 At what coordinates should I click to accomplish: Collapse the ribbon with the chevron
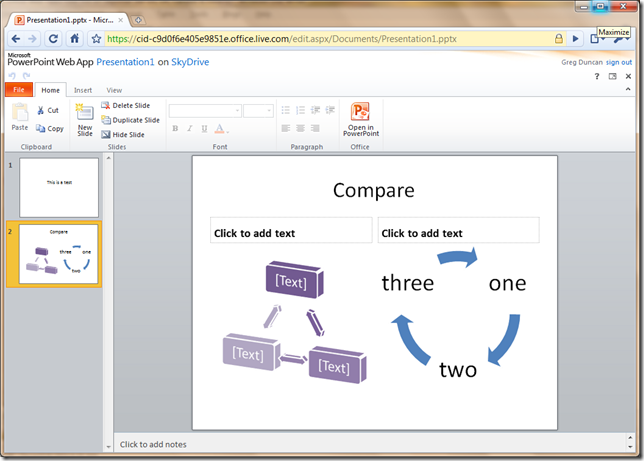[628, 89]
